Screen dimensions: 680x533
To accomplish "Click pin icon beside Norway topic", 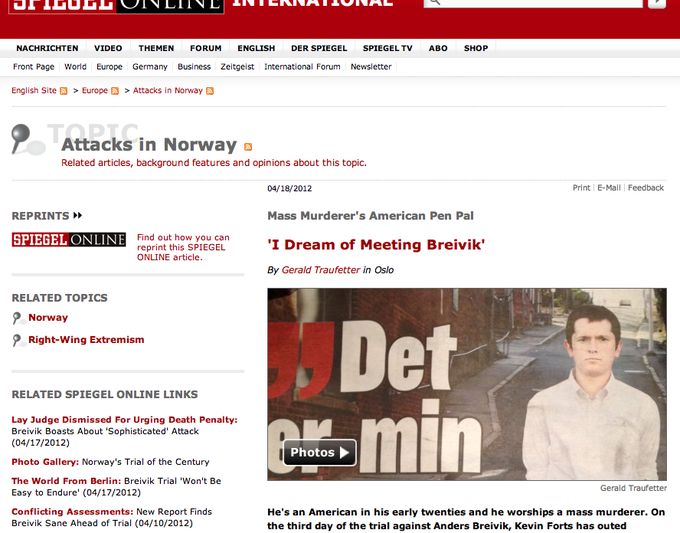I will [x=19, y=318].
